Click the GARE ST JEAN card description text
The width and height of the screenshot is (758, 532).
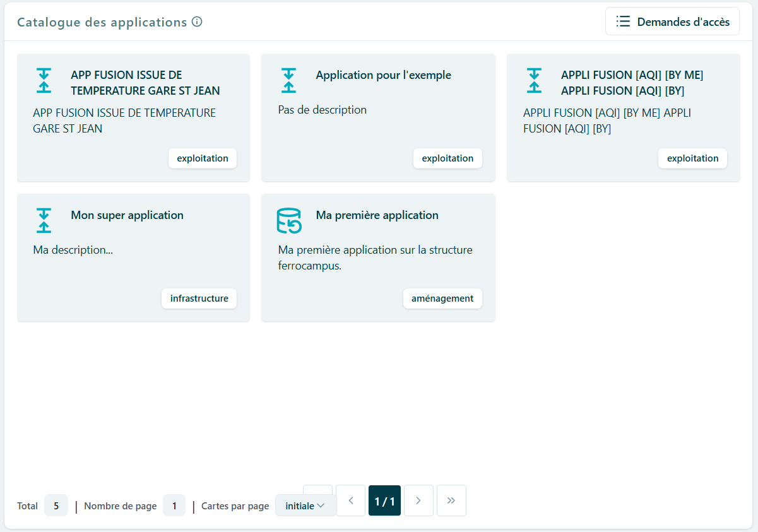coord(124,121)
